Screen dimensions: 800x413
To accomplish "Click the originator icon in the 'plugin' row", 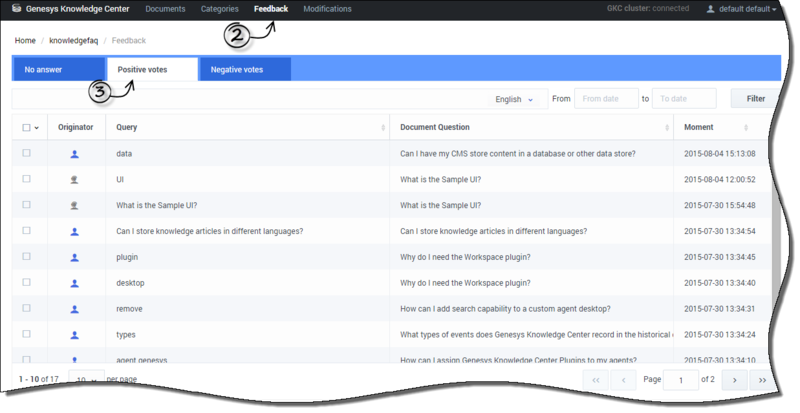I will click(75, 257).
